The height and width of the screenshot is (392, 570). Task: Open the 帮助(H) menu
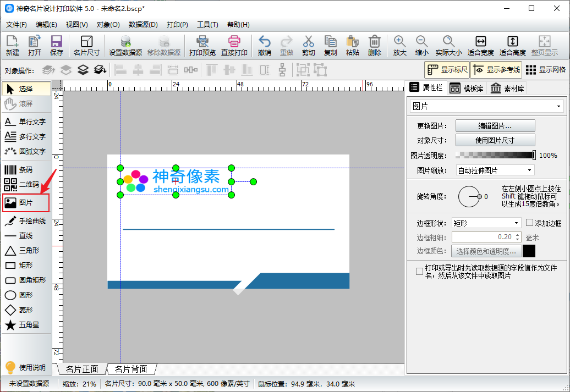[238, 25]
